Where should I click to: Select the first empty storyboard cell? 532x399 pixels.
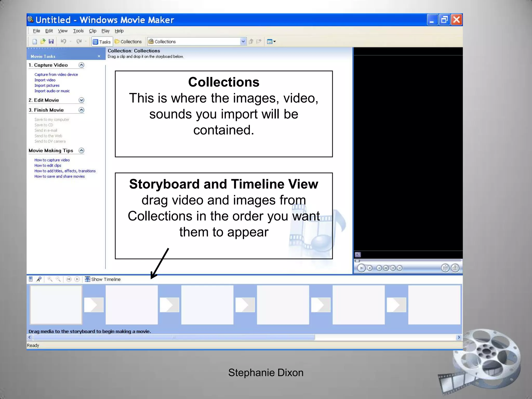click(x=56, y=305)
